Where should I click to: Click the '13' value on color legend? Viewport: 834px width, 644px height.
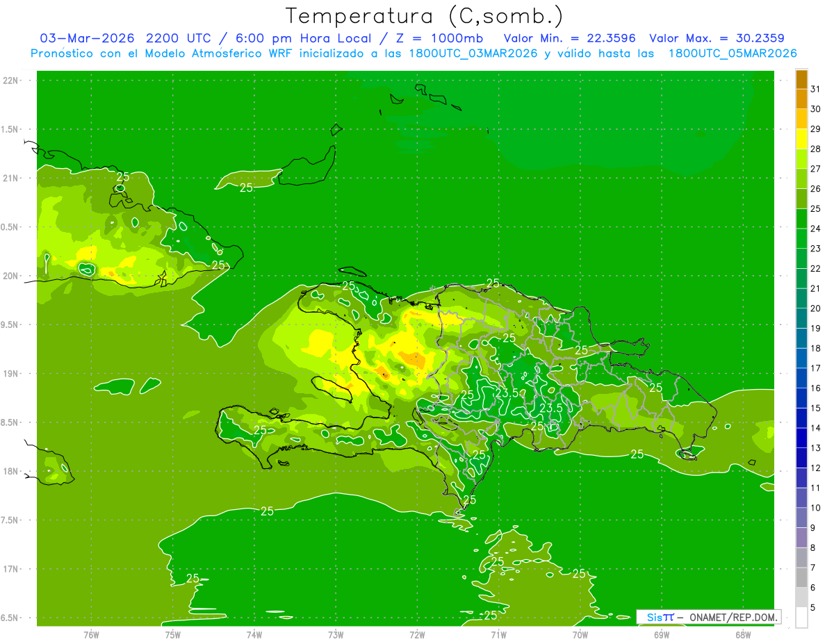tap(816, 448)
